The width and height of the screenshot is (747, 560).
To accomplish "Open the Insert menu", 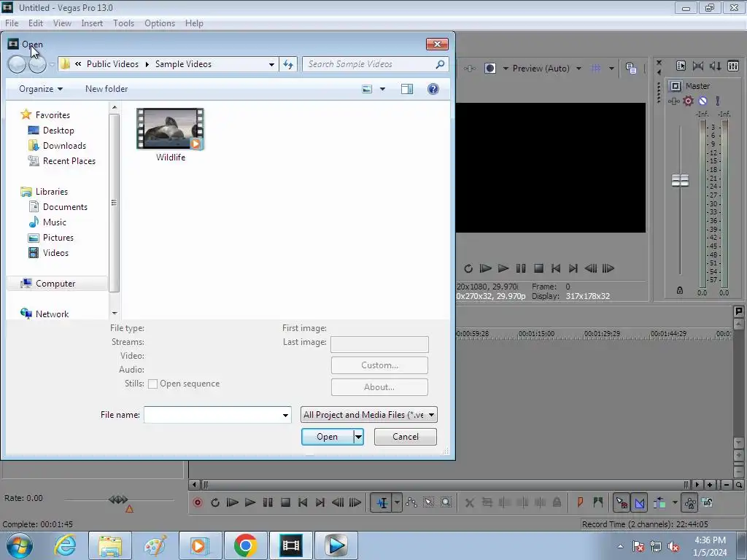I will click(x=92, y=23).
